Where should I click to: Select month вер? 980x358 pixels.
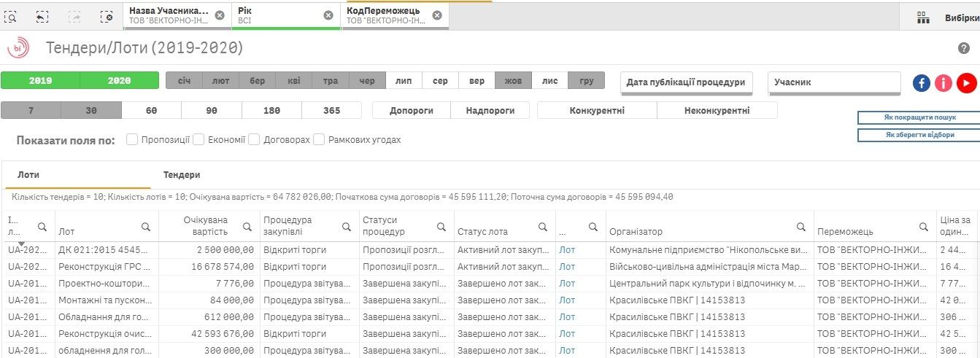(477, 81)
